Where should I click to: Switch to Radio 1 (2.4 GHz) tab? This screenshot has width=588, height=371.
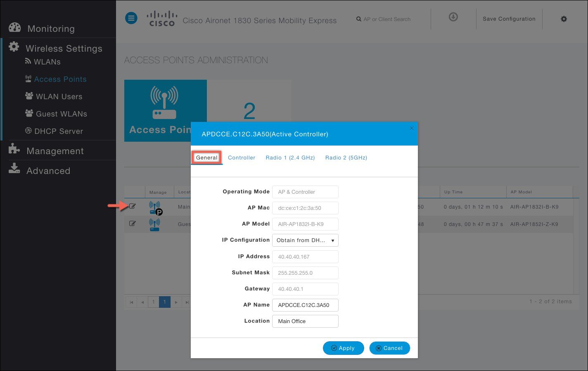pyautogui.click(x=290, y=158)
